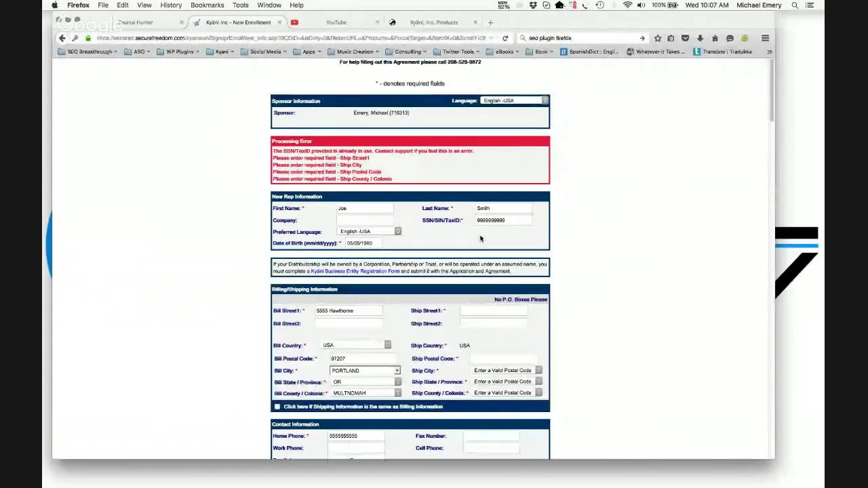Image resolution: width=868 pixels, height=488 pixels.
Task: Click the SSN/SIN/TaxID input field
Action: pos(502,220)
